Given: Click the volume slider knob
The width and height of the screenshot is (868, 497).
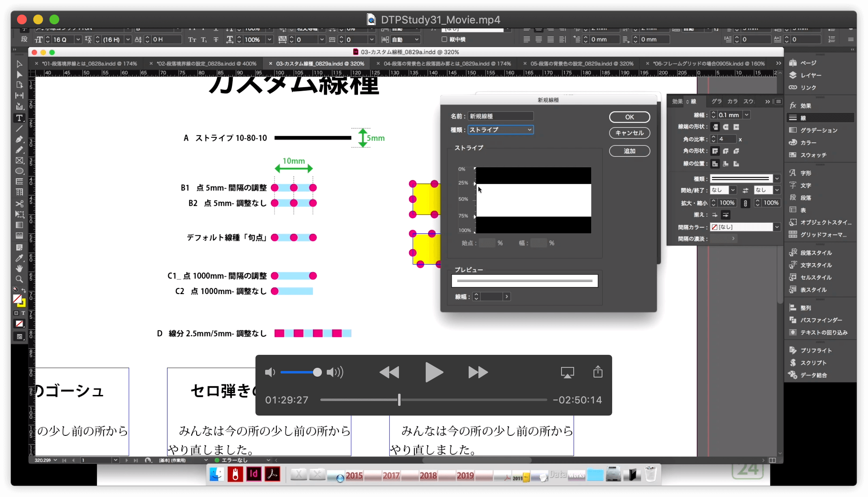Looking at the screenshot, I should click(317, 372).
